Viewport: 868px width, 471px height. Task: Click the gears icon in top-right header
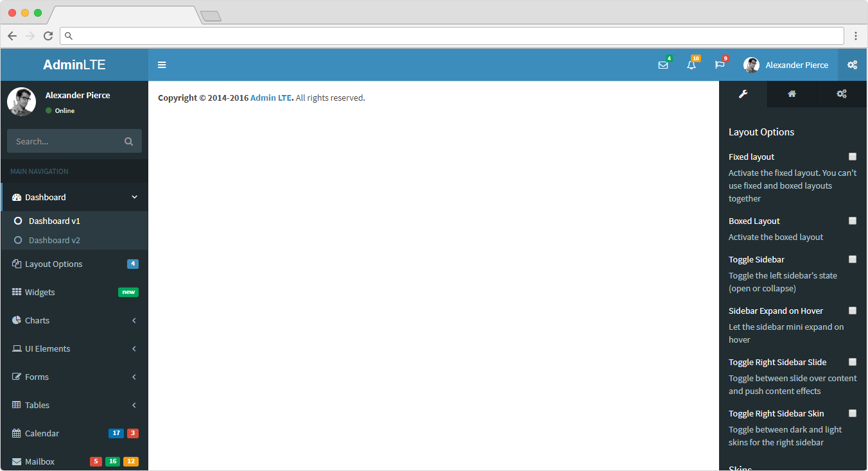coord(853,65)
